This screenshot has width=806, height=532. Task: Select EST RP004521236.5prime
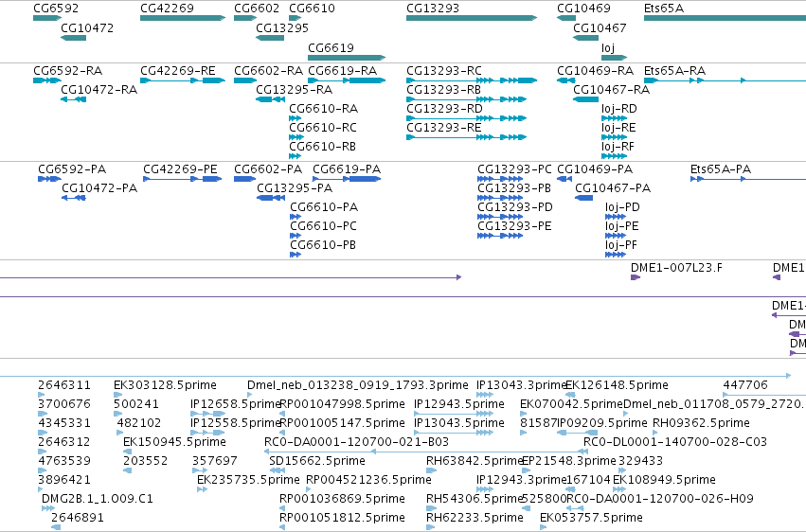click(368, 480)
